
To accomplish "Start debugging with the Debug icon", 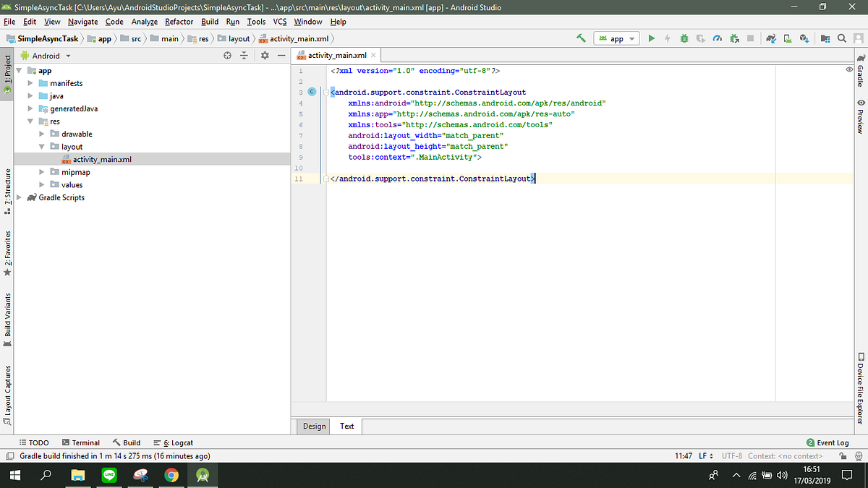I will click(684, 39).
